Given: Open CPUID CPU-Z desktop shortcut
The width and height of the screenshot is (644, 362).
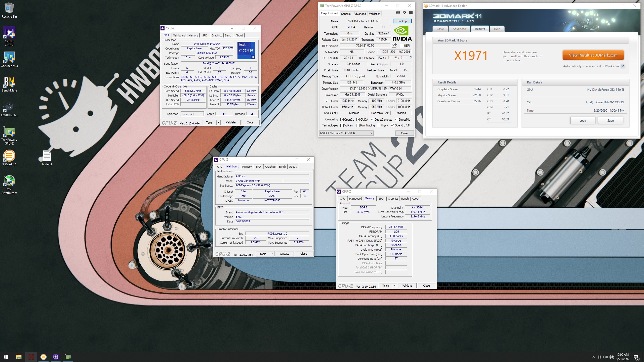Looking at the screenshot, I should point(9,37).
